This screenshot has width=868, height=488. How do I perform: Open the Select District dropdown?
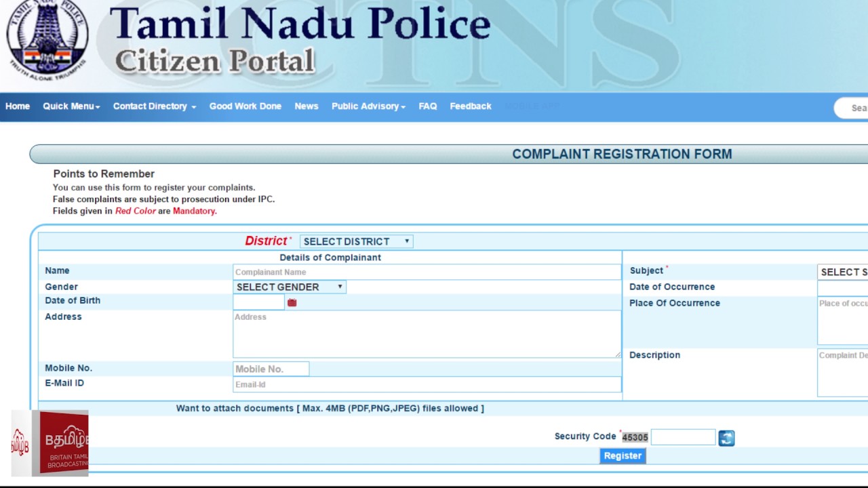[356, 241]
